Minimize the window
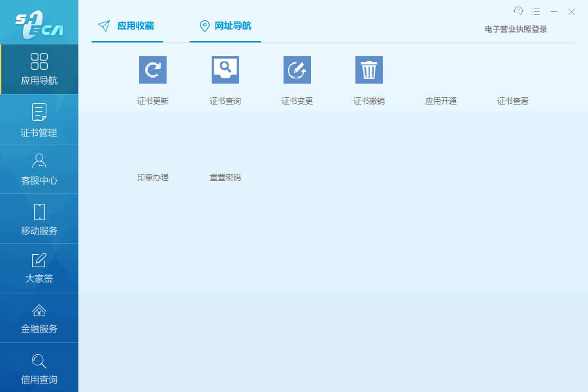588x392 pixels. pos(554,12)
